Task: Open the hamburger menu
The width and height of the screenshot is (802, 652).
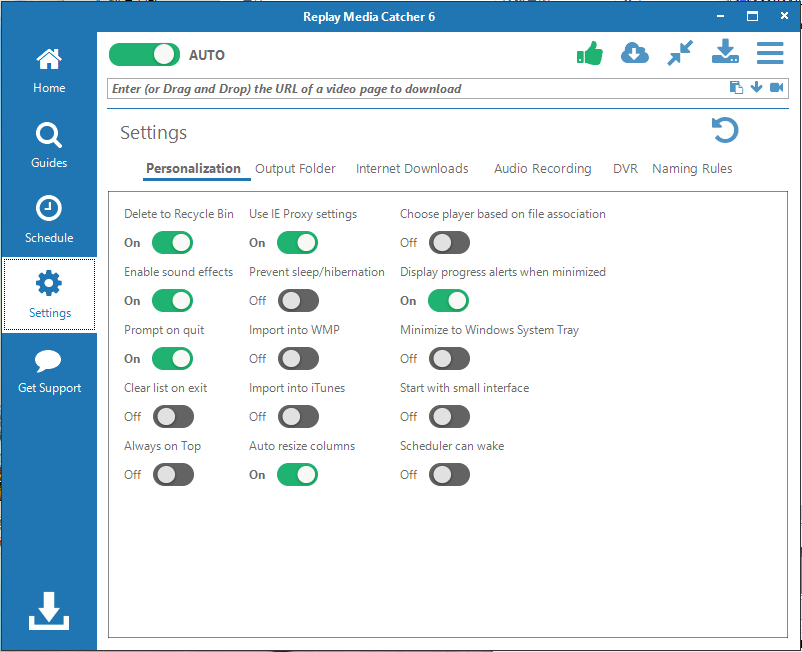Action: (x=769, y=53)
